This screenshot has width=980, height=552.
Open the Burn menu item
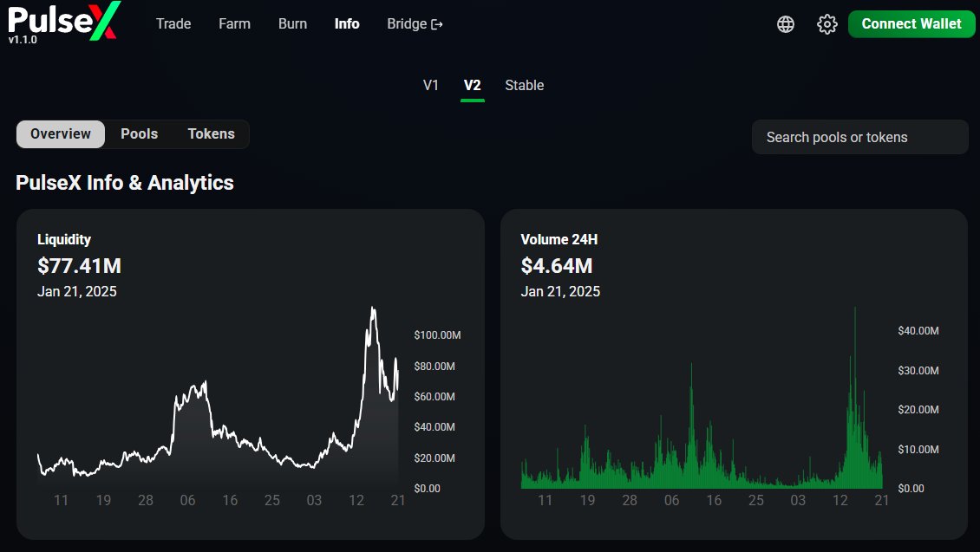(x=292, y=23)
